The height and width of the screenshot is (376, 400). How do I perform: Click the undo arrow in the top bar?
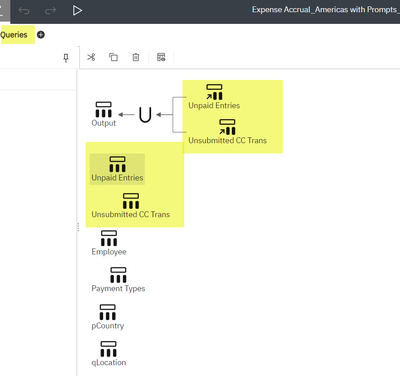coord(24,11)
